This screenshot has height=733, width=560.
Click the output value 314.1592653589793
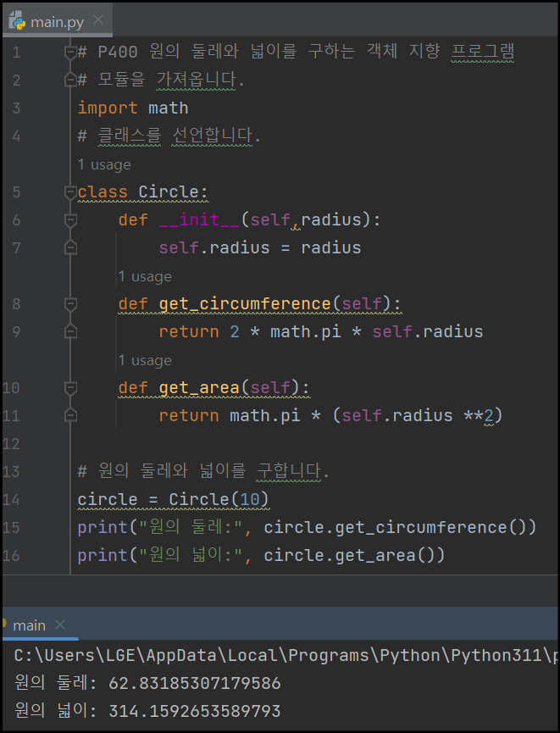point(195,711)
